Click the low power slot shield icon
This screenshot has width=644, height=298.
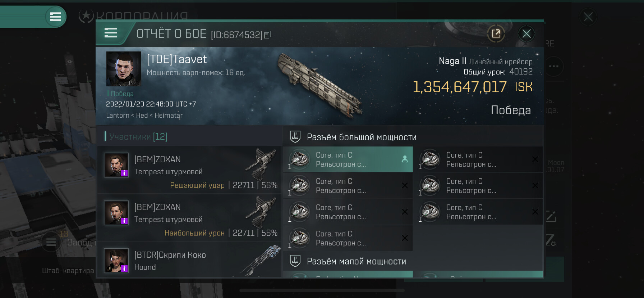pyautogui.click(x=295, y=261)
